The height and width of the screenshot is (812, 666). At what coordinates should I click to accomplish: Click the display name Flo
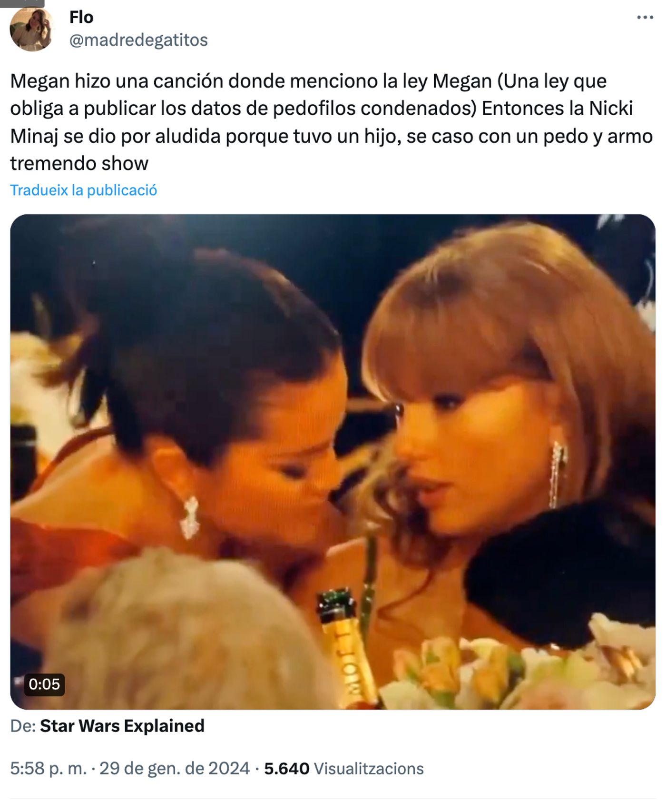pos(81,18)
